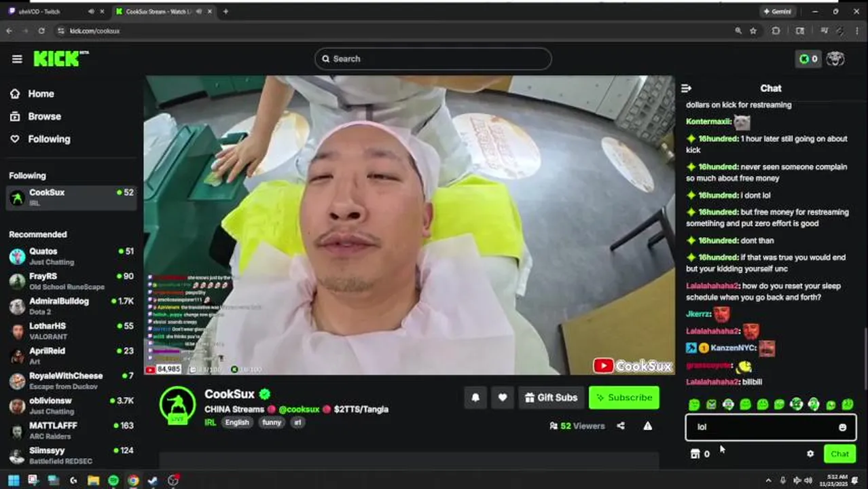The height and width of the screenshot is (489, 868).
Task: Go back in browser history
Action: (x=9, y=31)
